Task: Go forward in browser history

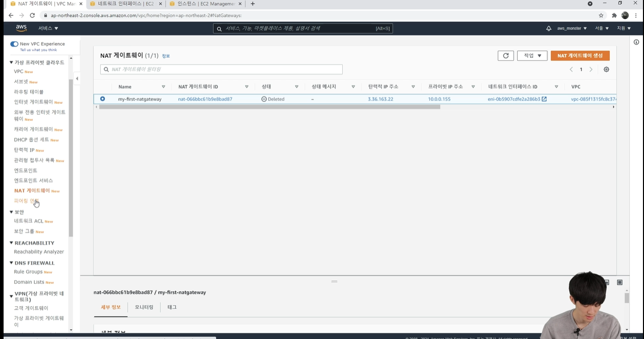Action: coord(21,15)
